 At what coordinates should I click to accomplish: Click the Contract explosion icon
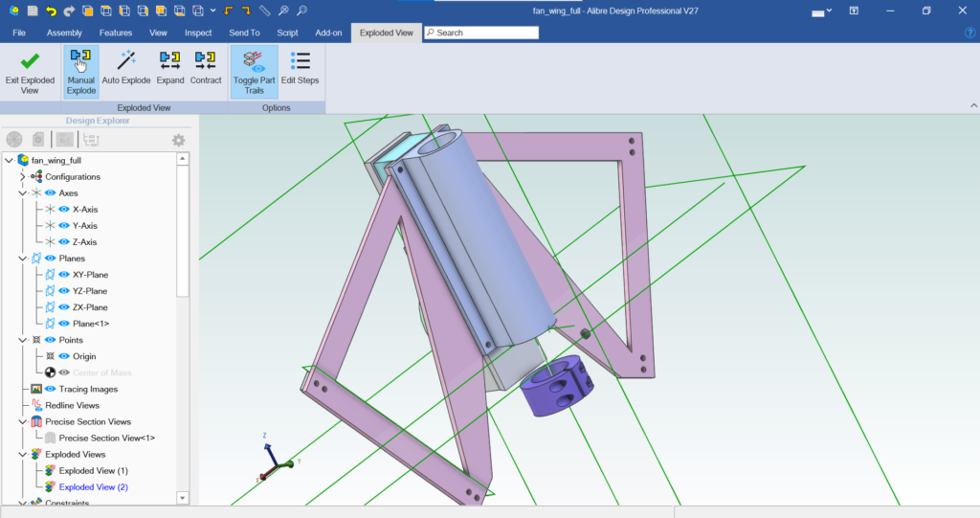[206, 71]
